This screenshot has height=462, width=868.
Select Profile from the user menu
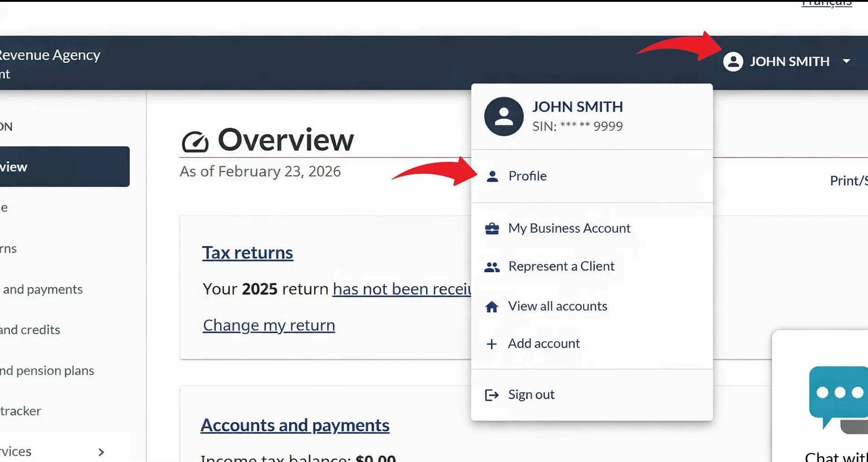pyautogui.click(x=527, y=176)
